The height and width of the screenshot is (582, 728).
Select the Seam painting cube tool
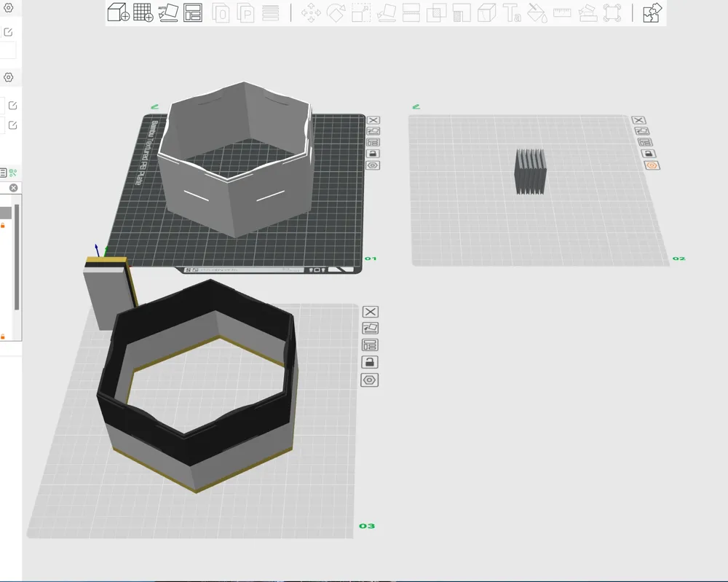tap(486, 13)
